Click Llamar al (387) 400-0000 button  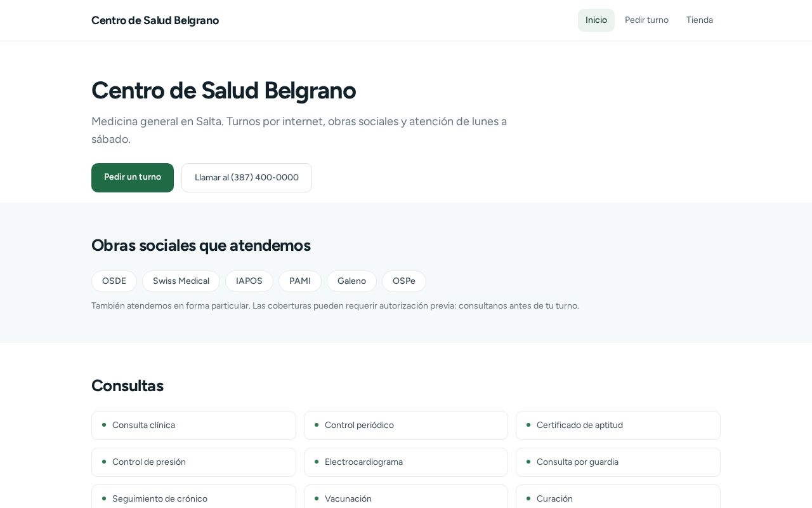pyautogui.click(x=247, y=178)
